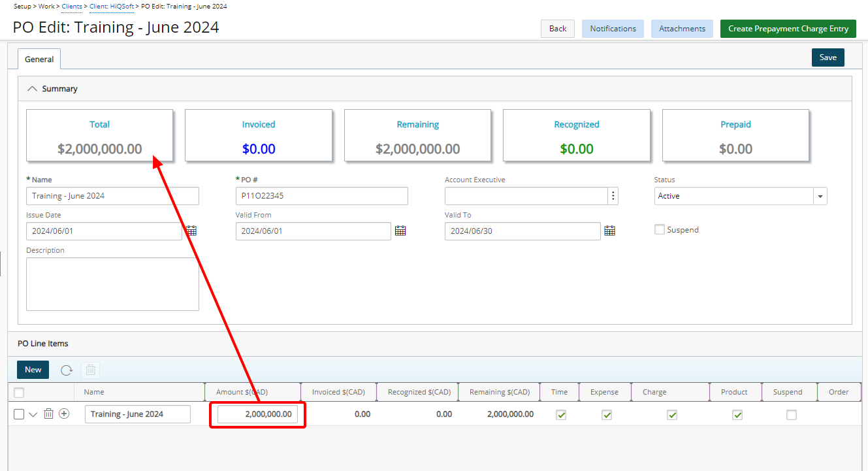Viewport: 868px width, 471px height.
Task: Open Notifications
Action: (613, 29)
